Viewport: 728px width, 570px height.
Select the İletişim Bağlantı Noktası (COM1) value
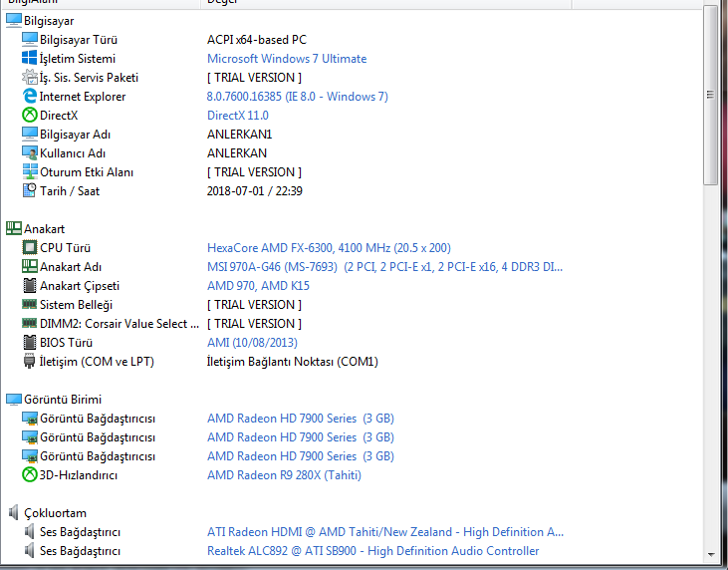292,362
